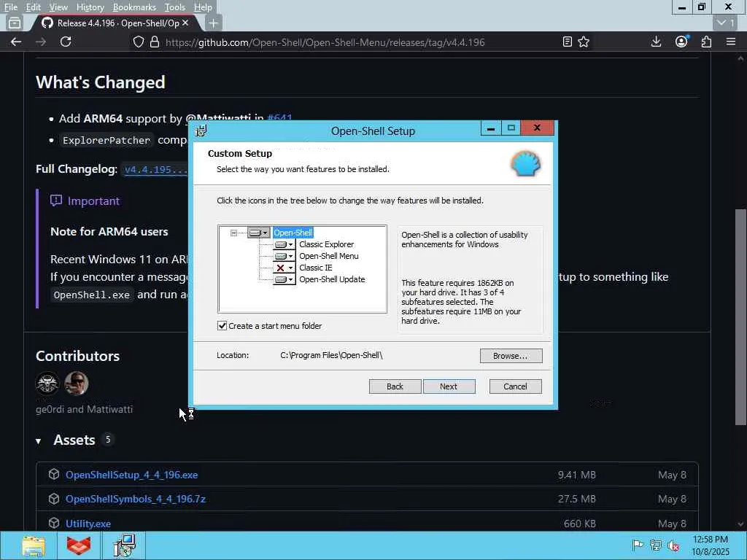The height and width of the screenshot is (560, 747).
Task: Open the File menu
Action: point(10,7)
